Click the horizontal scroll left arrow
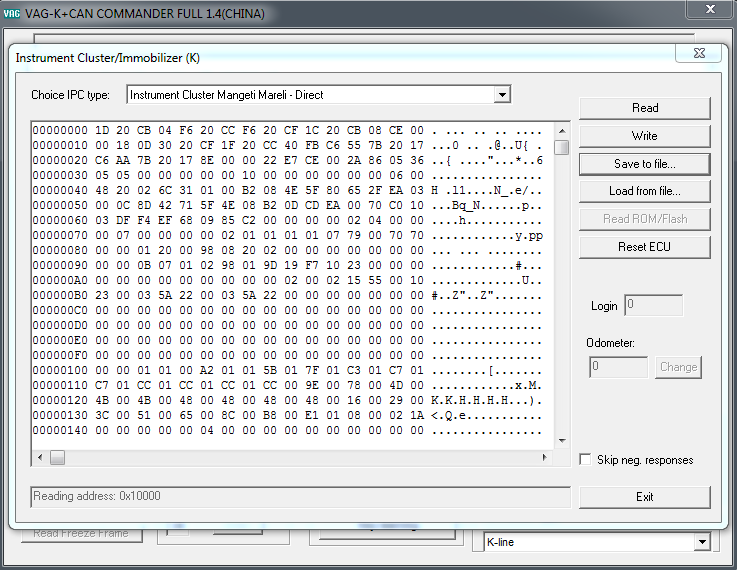Image resolution: width=737 pixels, height=570 pixels. (x=40, y=457)
